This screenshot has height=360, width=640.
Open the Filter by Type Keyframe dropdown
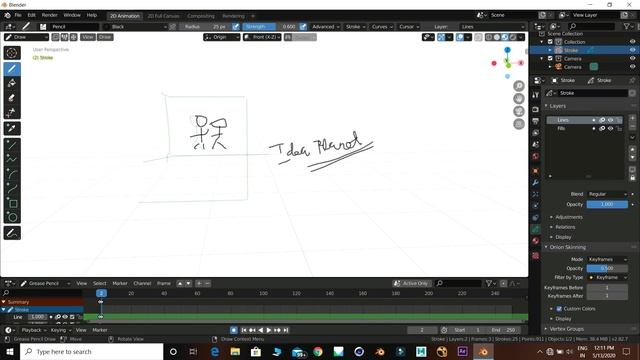(x=607, y=277)
